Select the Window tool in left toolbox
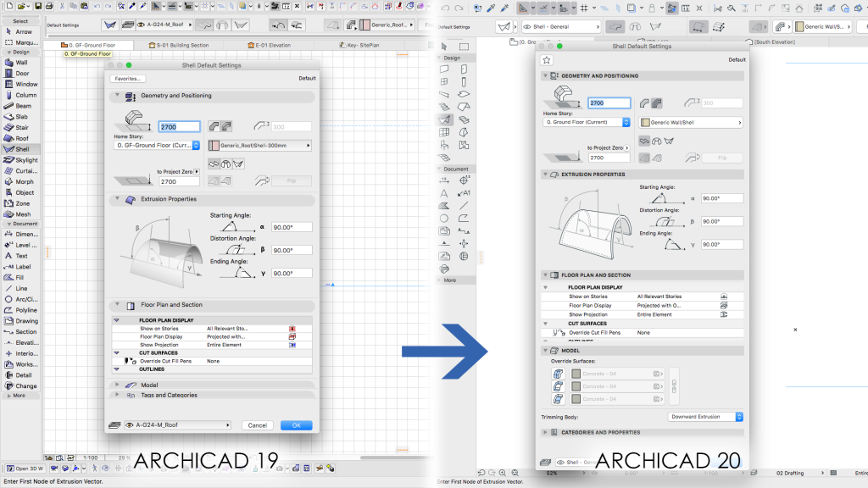The width and height of the screenshot is (868, 488). [21, 84]
